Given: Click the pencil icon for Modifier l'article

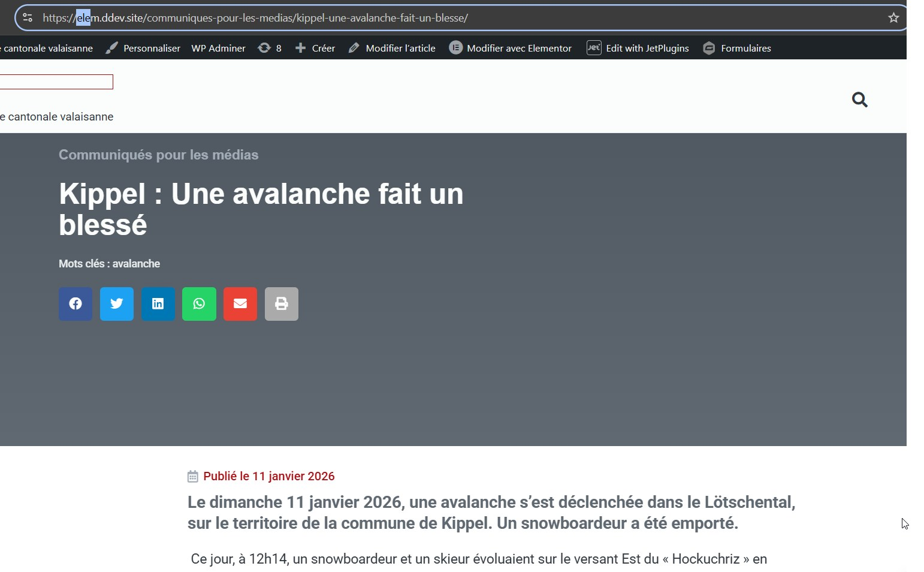Looking at the screenshot, I should [x=354, y=48].
